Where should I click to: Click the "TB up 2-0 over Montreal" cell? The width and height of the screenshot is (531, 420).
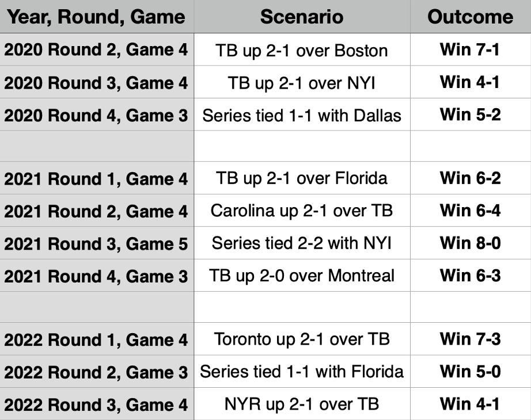click(302, 276)
